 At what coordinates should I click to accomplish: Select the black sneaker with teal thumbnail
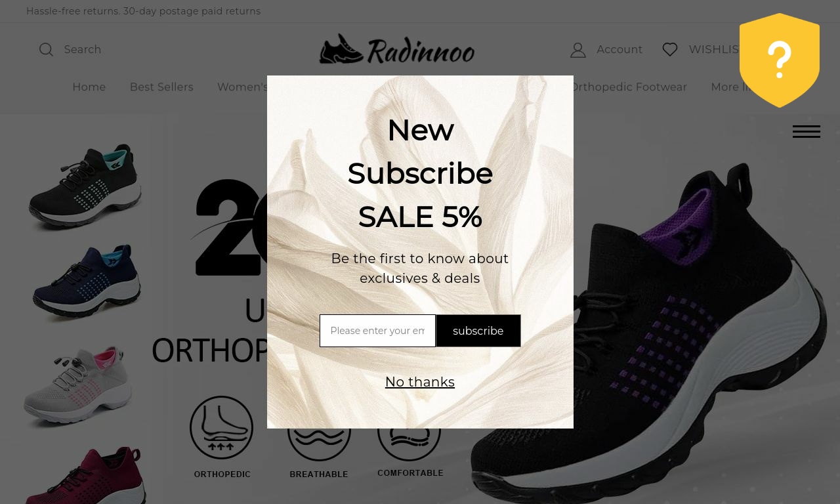pos(85,186)
